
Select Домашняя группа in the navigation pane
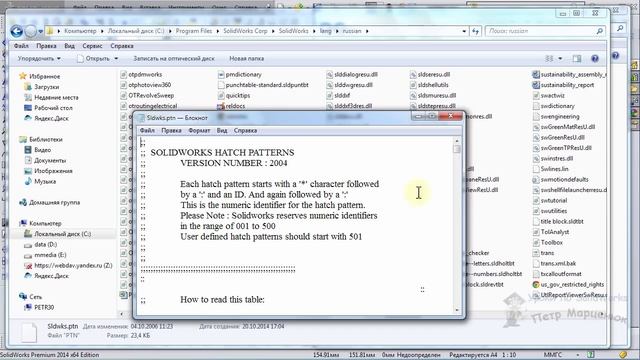point(49,202)
